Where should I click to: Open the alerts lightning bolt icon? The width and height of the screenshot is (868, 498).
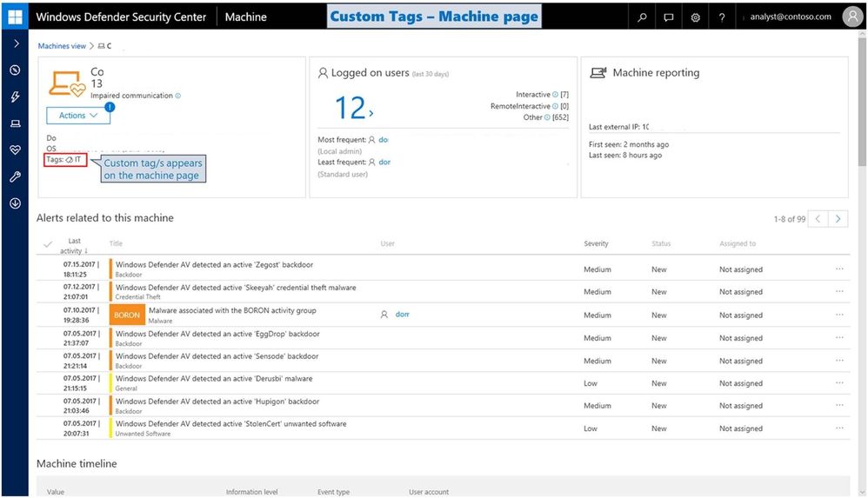15,96
